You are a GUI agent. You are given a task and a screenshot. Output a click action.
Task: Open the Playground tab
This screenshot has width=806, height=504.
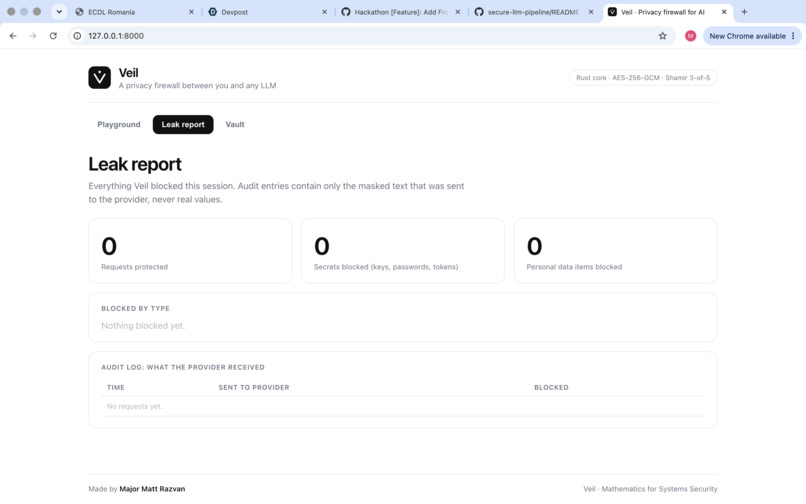[119, 124]
